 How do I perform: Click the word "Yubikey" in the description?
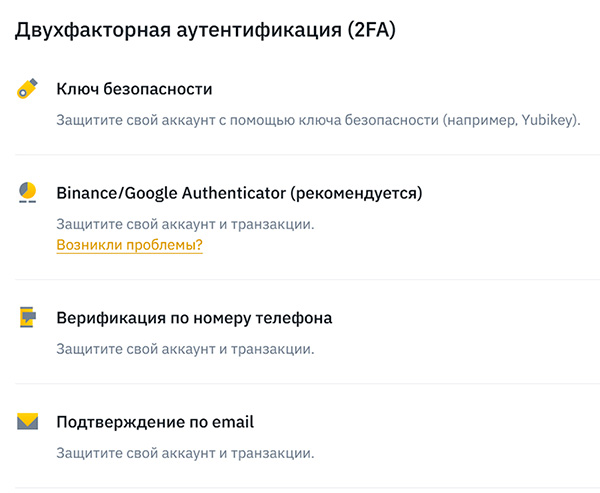tap(550, 121)
